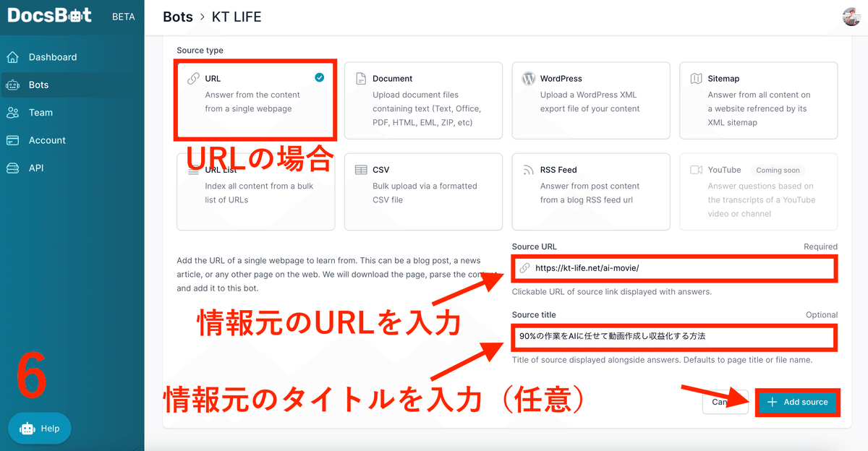This screenshot has height=451, width=868.
Task: Click the BETA label
Action: coord(124,17)
